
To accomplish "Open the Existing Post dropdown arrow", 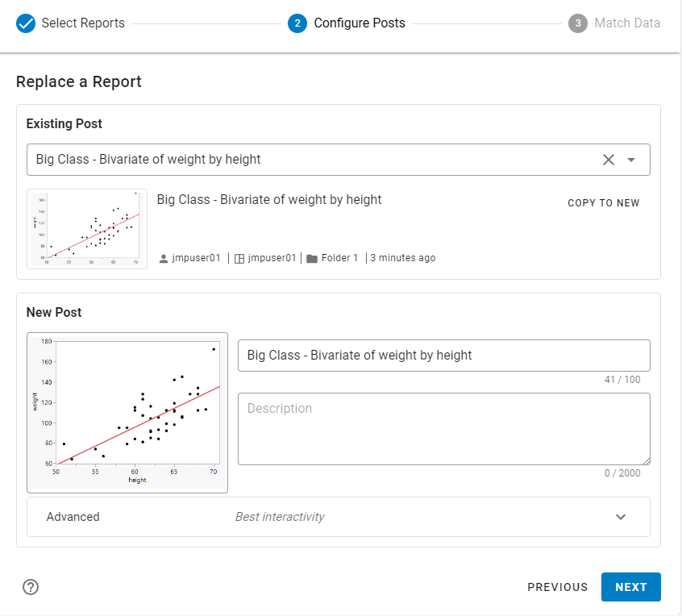I will [x=631, y=160].
